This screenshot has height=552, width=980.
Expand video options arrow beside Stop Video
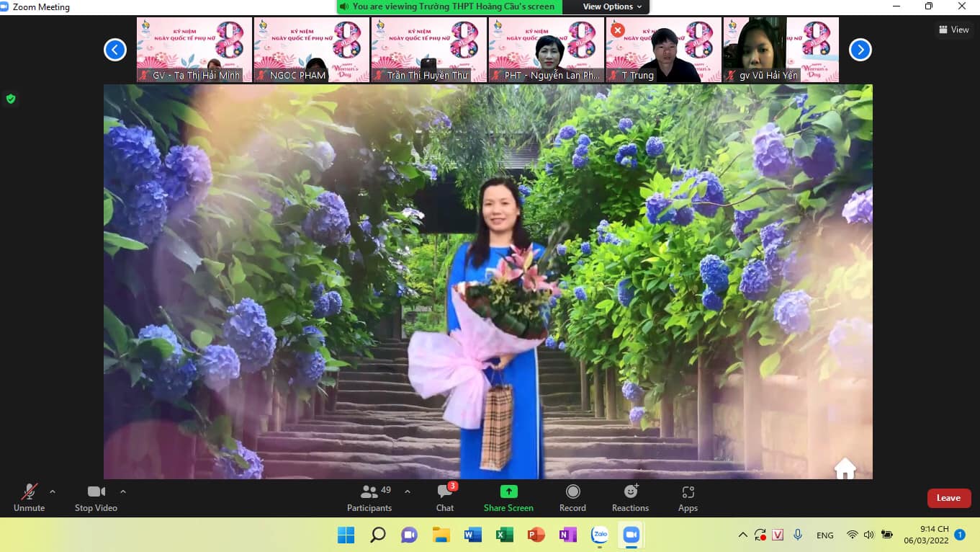123,491
